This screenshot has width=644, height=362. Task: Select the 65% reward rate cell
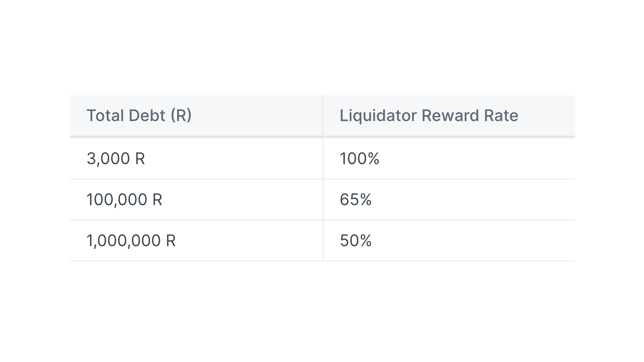(449, 200)
